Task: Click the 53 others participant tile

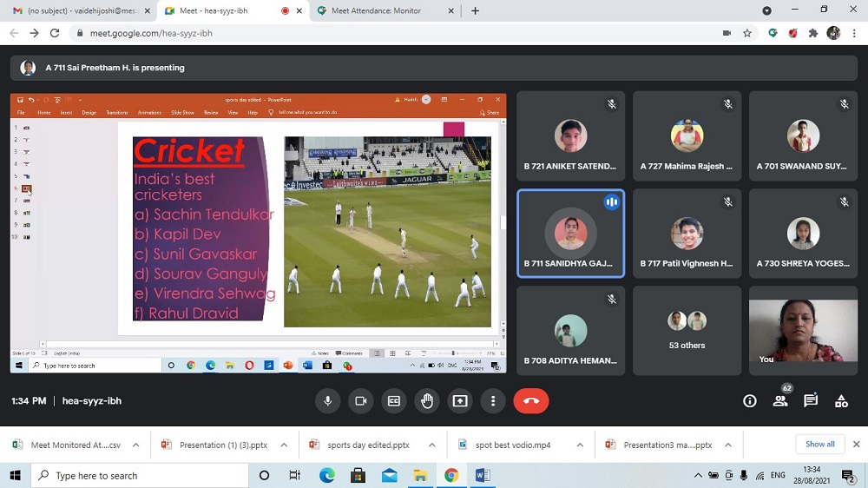Action: pyautogui.click(x=687, y=330)
